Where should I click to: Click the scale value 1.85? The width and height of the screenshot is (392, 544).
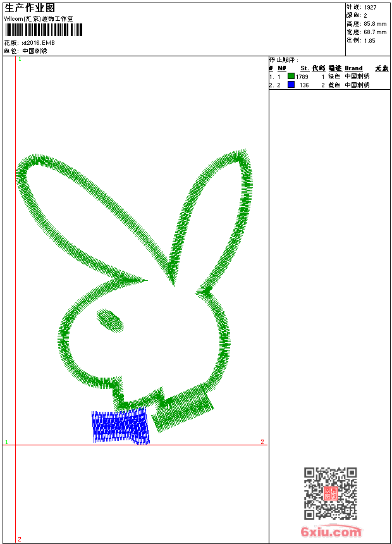click(x=369, y=40)
